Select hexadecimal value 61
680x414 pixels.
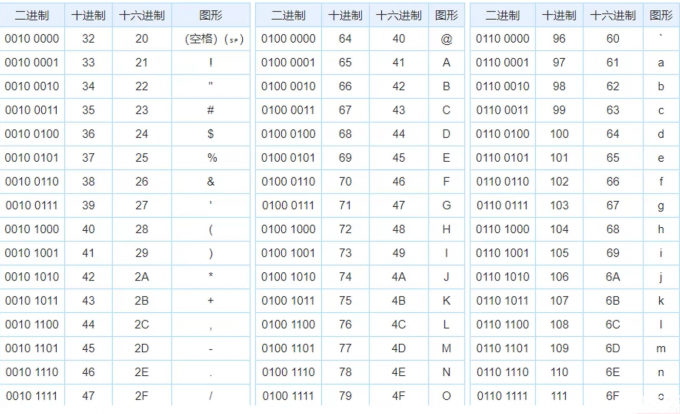tap(613, 62)
